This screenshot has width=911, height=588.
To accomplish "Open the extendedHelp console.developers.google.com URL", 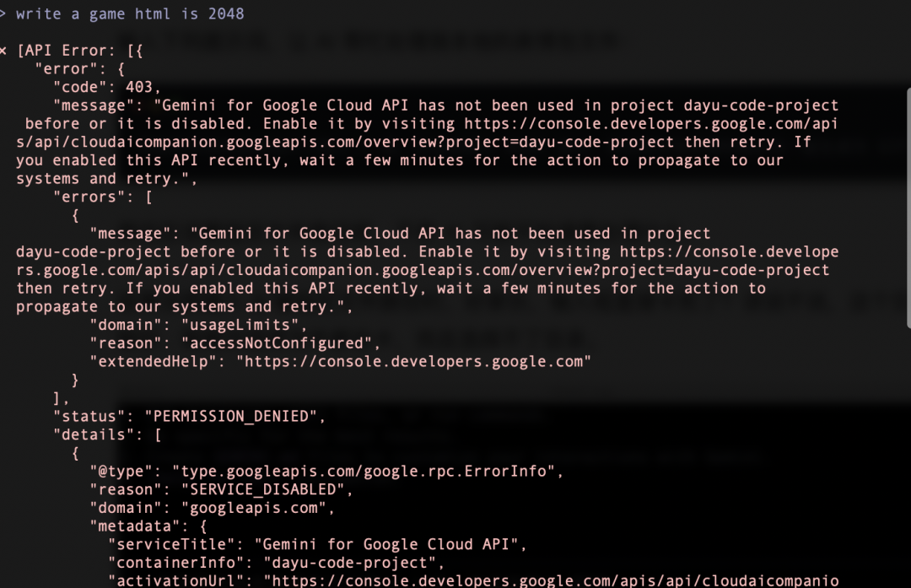I will [413, 361].
